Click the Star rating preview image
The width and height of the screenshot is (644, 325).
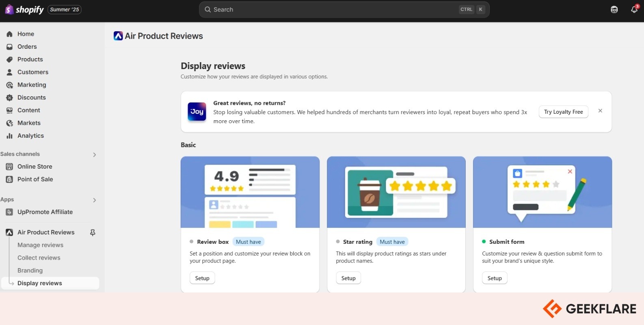pos(396,192)
